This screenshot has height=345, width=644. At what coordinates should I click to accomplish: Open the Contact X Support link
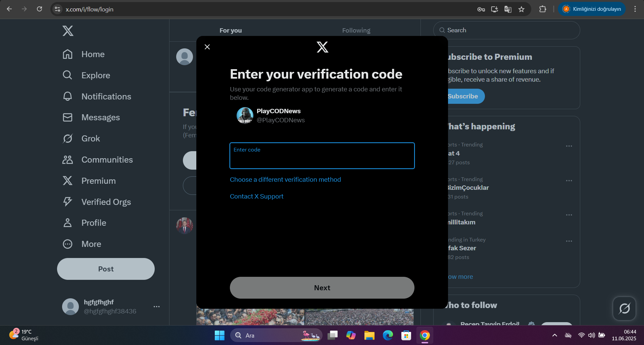[x=256, y=197]
